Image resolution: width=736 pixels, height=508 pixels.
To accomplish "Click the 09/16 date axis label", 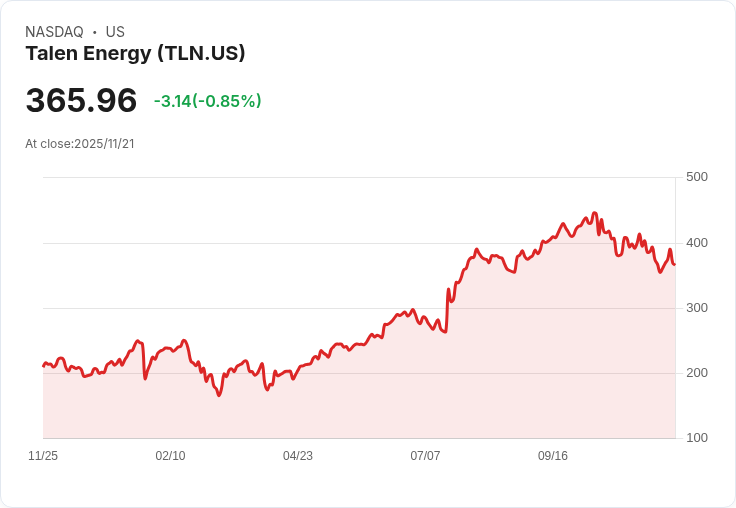I will [552, 456].
